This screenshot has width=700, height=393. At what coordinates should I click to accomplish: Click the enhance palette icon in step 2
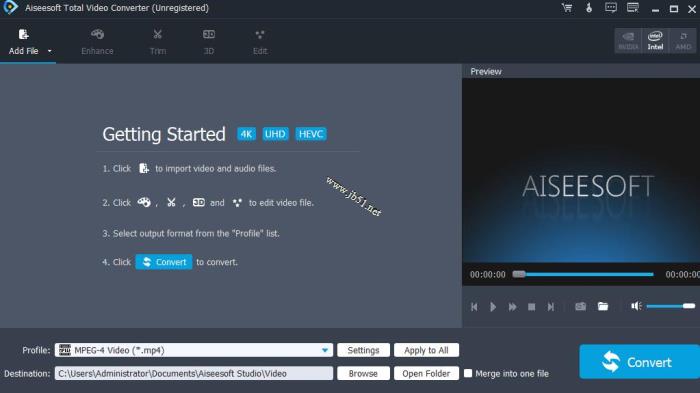pos(144,202)
